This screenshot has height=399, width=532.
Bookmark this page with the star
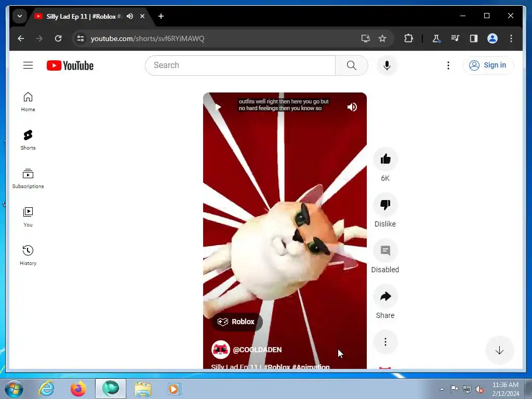(382, 38)
